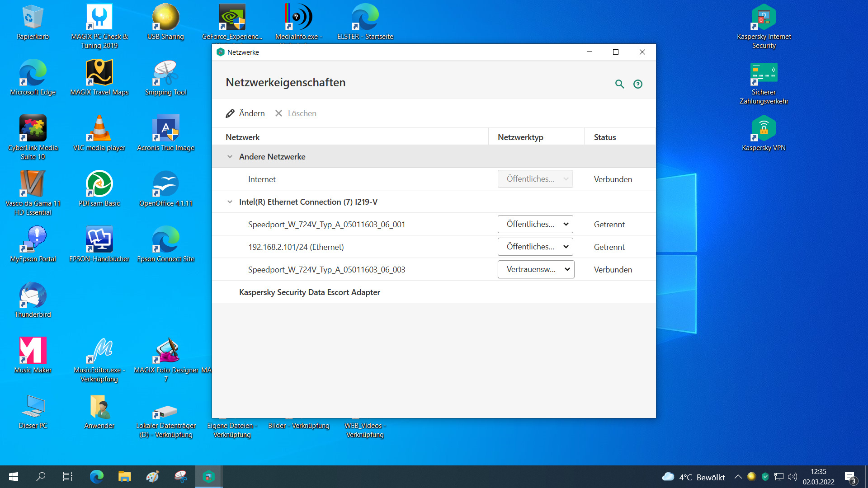This screenshot has height=488, width=868.
Task: Open MusicEditor.exe - Verknüpfung icon
Action: pyautogui.click(x=99, y=360)
